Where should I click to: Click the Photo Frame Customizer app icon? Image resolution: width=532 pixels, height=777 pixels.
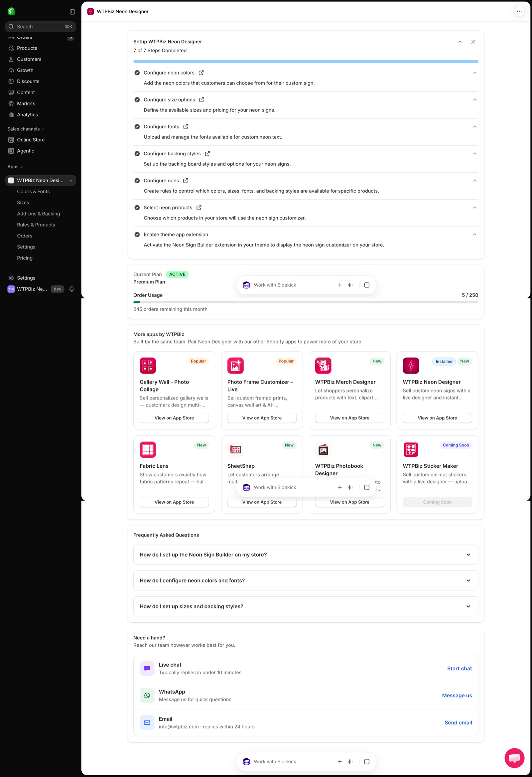coord(235,366)
